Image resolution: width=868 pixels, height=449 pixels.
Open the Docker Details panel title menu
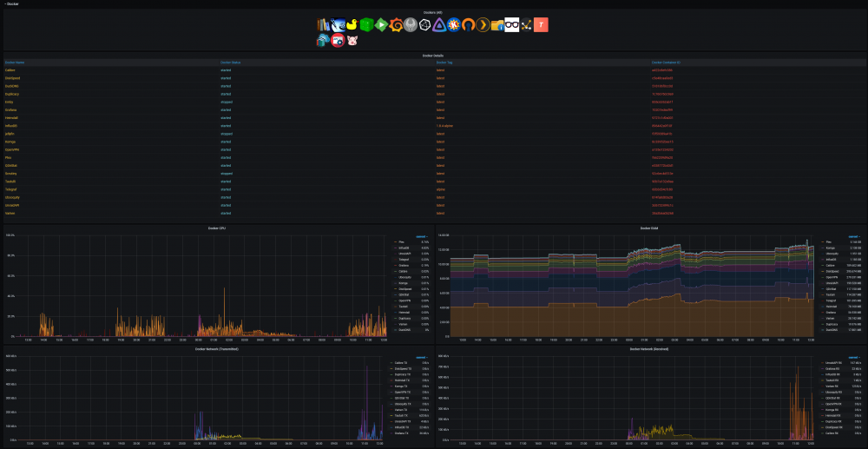(x=433, y=56)
